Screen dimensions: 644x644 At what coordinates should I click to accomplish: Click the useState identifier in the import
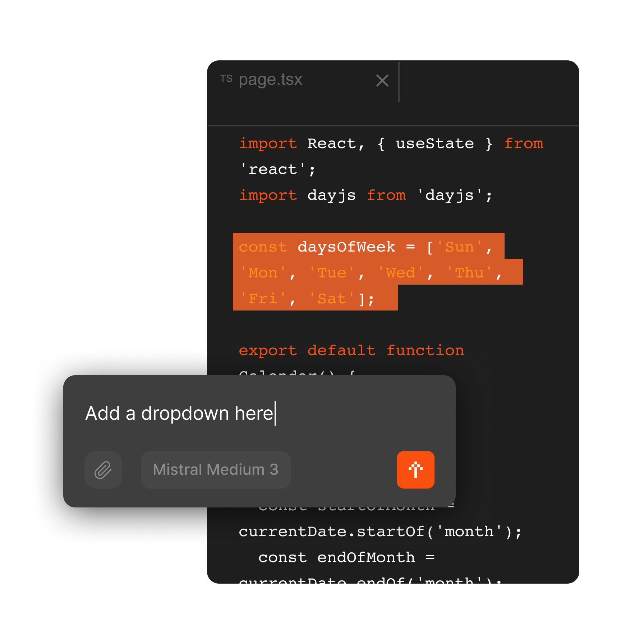[435, 143]
